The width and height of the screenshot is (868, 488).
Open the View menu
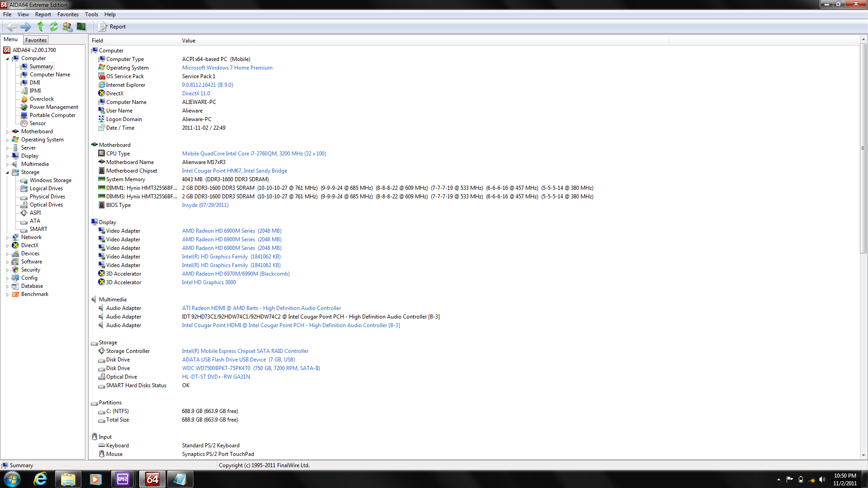[x=23, y=14]
